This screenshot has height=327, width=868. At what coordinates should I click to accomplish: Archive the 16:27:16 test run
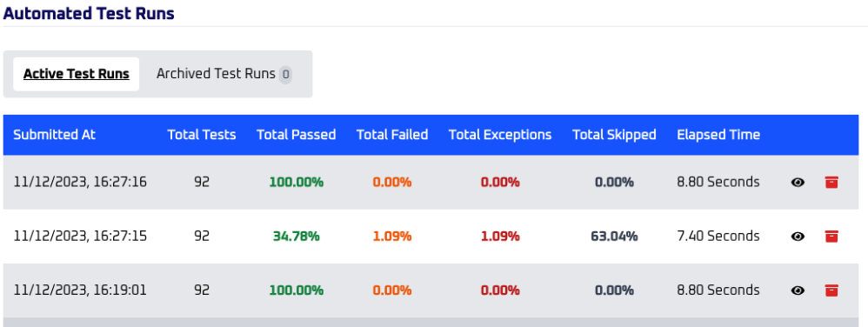click(x=831, y=182)
